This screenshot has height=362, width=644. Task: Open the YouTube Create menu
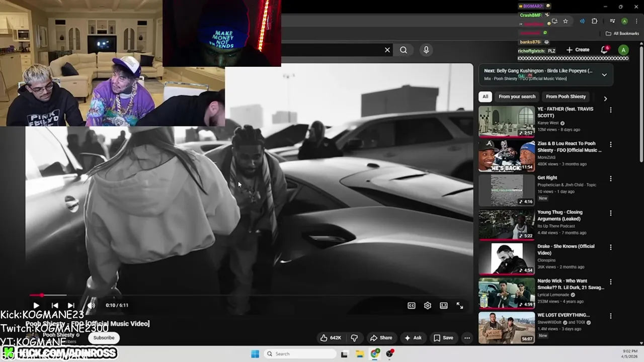coord(578,50)
